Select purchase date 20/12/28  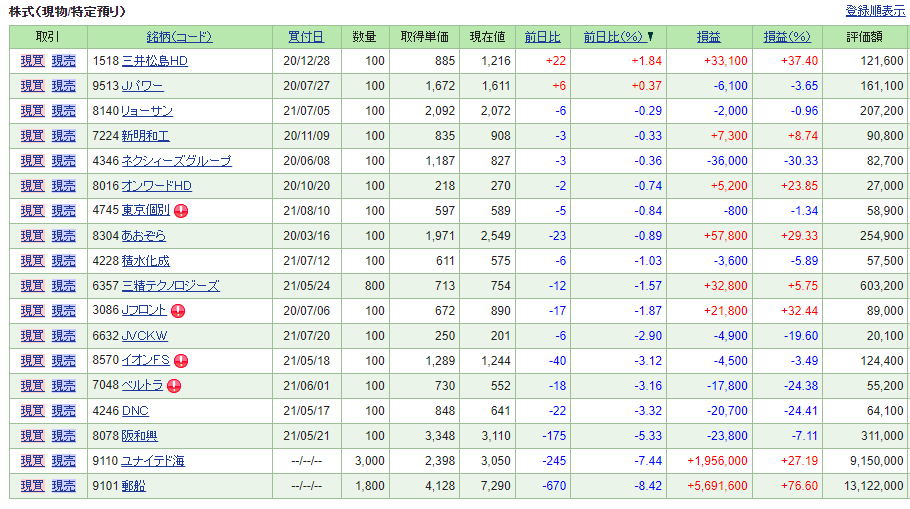tap(306, 61)
